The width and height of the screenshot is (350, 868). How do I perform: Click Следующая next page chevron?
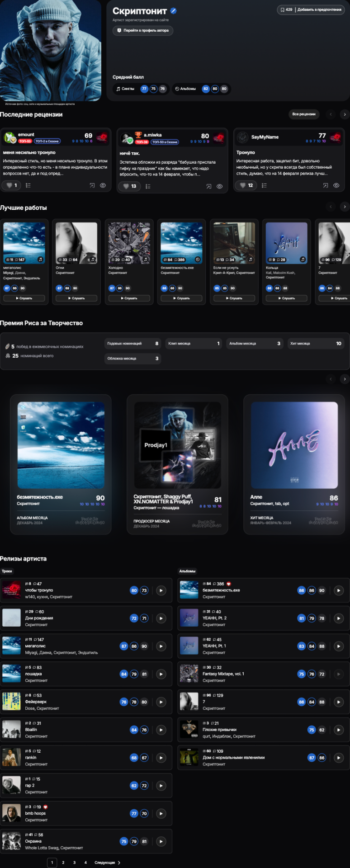(x=119, y=863)
